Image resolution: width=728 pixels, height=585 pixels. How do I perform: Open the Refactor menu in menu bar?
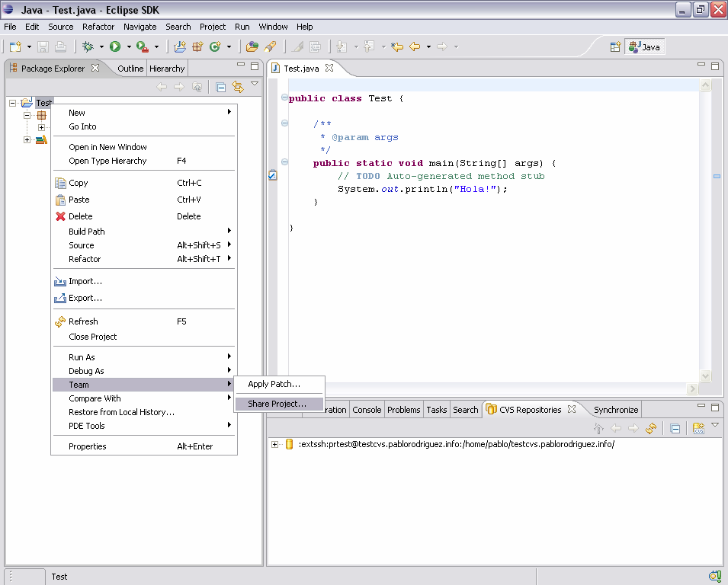[x=98, y=27]
